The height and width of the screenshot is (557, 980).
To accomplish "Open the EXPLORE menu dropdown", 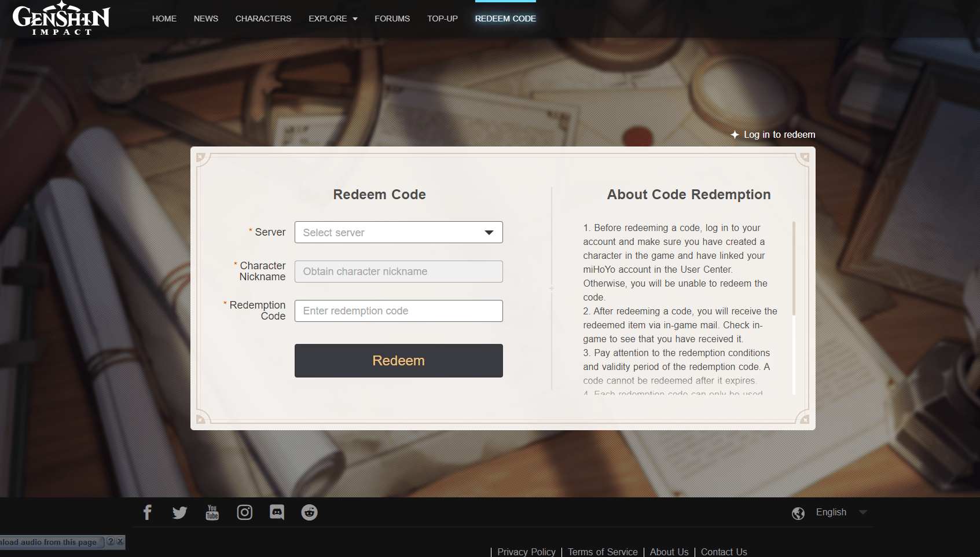I will (333, 19).
